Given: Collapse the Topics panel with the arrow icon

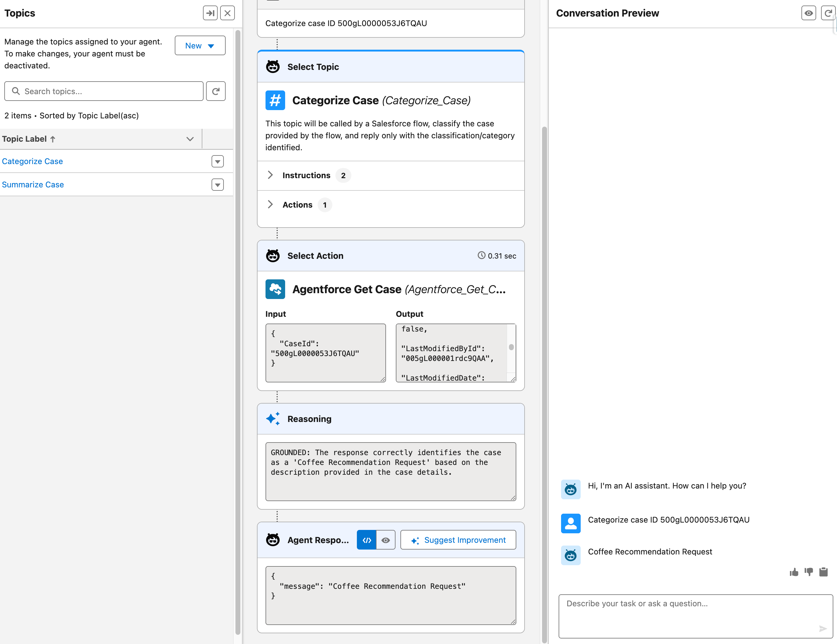Looking at the screenshot, I should tap(210, 13).
